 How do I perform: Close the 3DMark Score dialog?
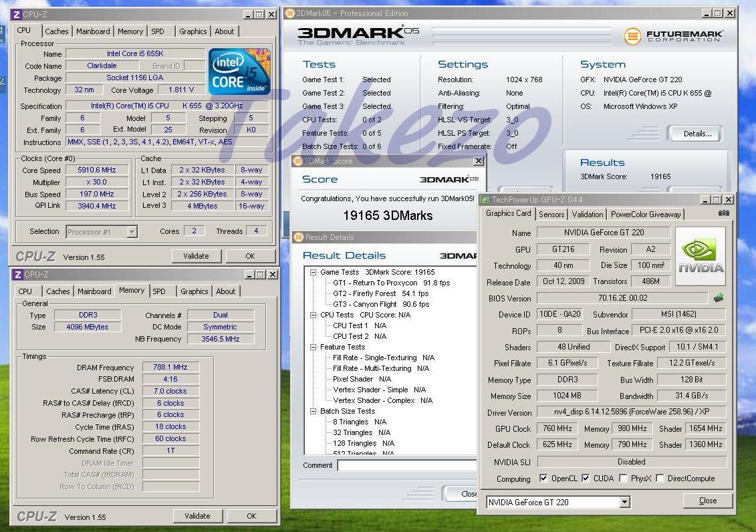point(479,161)
